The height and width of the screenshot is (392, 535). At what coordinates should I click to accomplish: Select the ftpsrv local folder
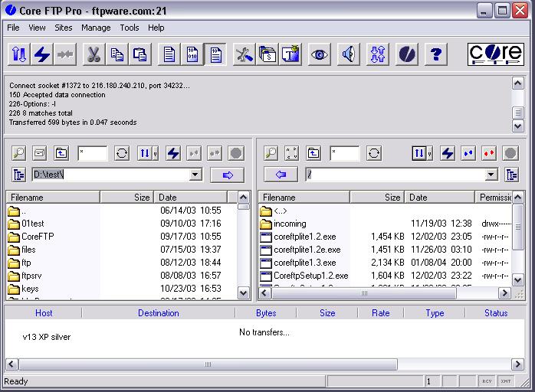click(x=25, y=276)
